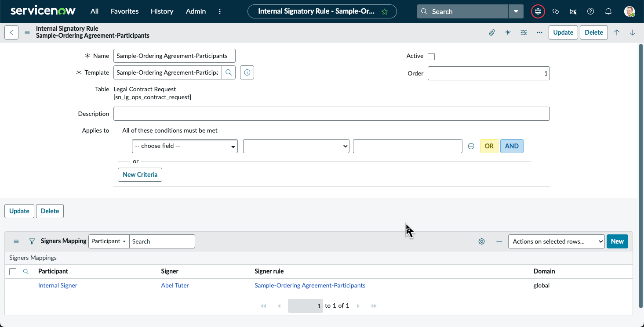Open the History menu
Screen dimensions: 644x327
(162, 11)
